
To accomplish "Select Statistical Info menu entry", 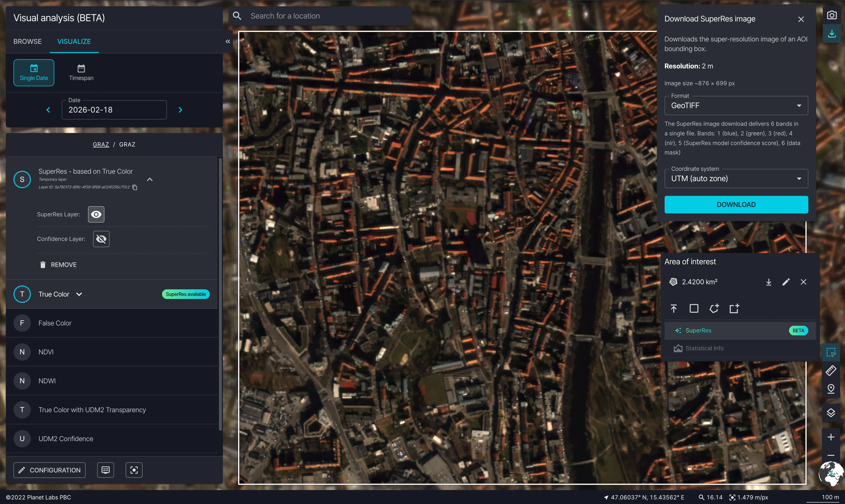I will (x=740, y=348).
